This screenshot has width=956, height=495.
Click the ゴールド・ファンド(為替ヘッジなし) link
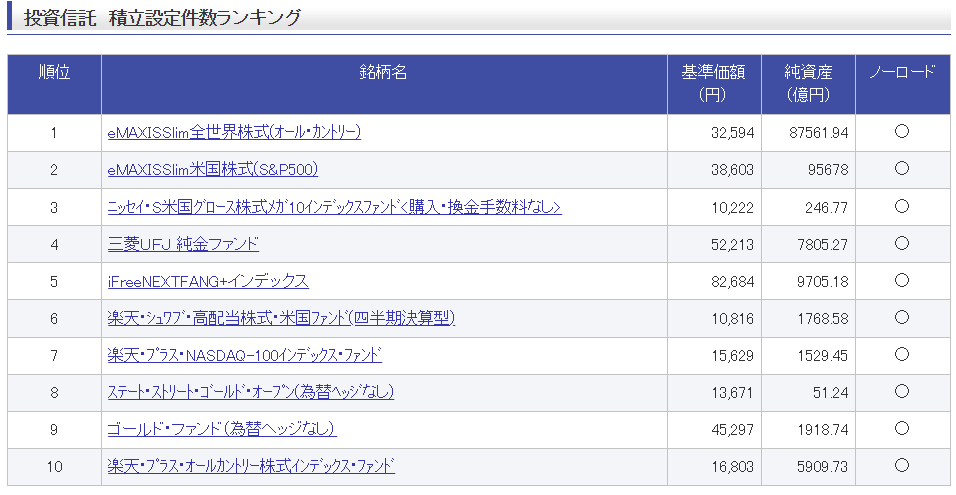tap(221, 429)
